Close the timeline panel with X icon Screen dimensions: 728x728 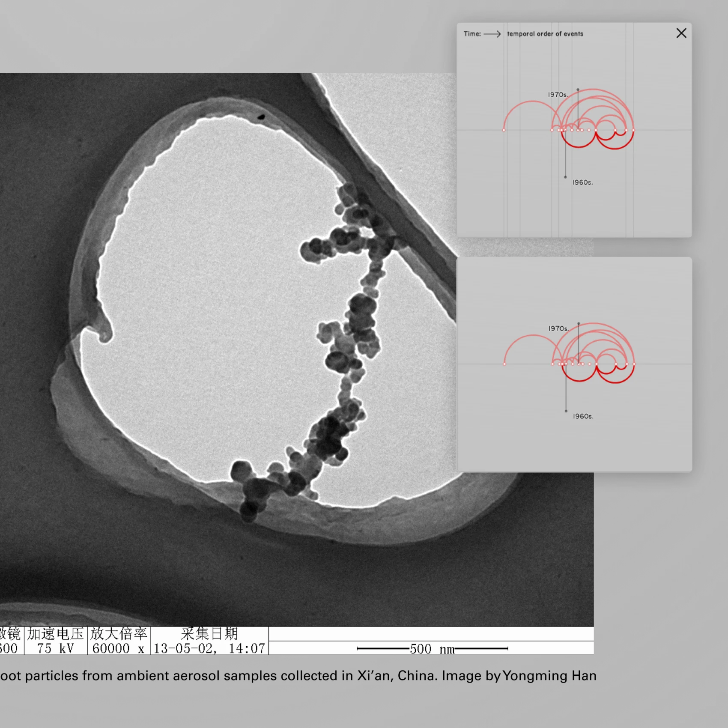click(681, 33)
